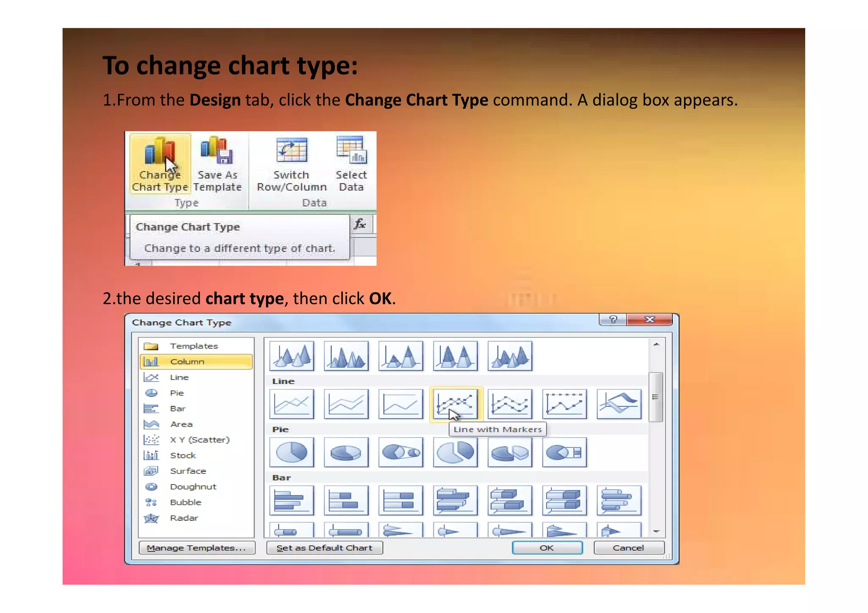Click the Switch Row/Column command
The width and height of the screenshot is (868, 613).
coord(292,164)
